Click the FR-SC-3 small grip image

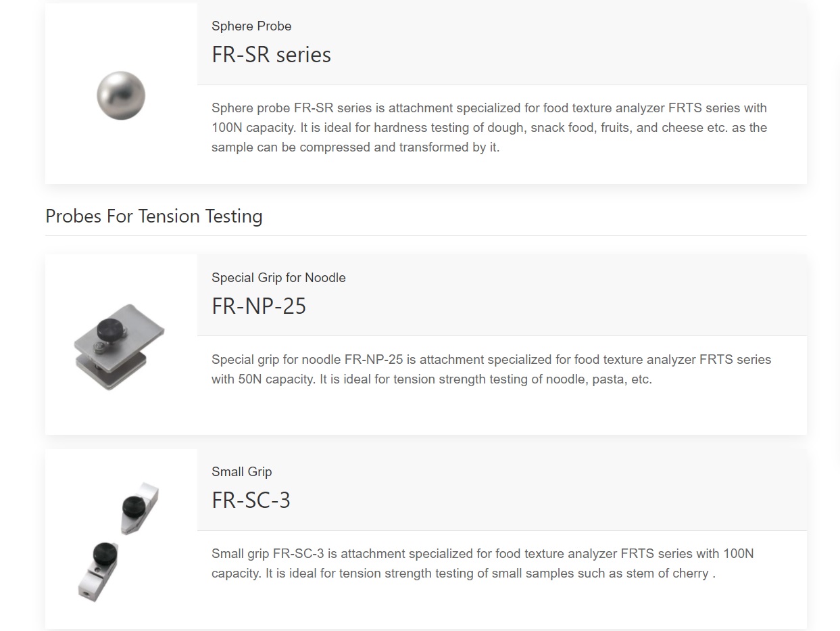[120, 541]
